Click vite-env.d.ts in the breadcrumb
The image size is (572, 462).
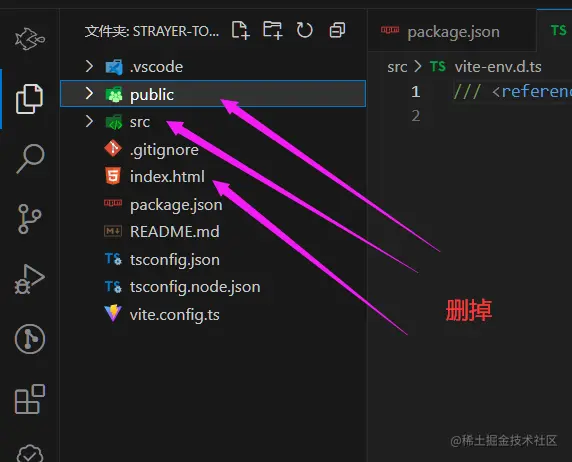tap(498, 67)
